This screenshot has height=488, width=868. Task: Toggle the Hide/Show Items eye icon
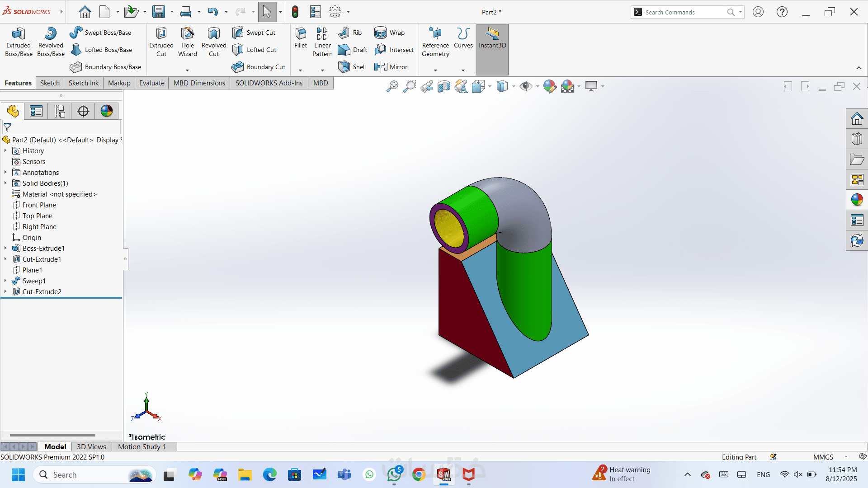click(525, 86)
